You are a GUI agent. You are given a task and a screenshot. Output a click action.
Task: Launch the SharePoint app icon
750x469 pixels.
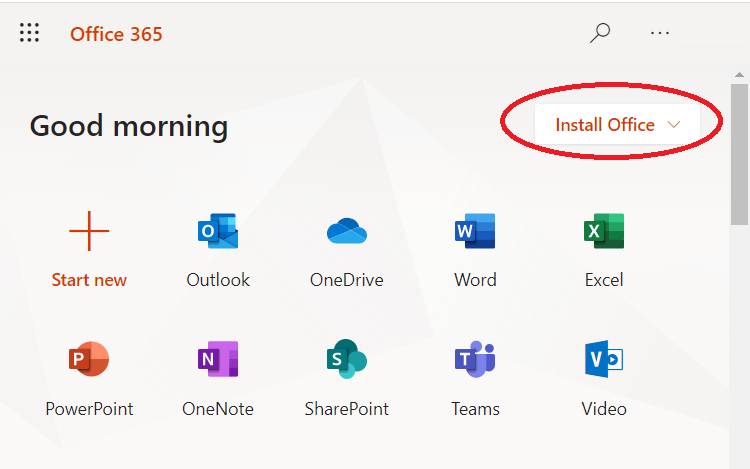coord(347,359)
